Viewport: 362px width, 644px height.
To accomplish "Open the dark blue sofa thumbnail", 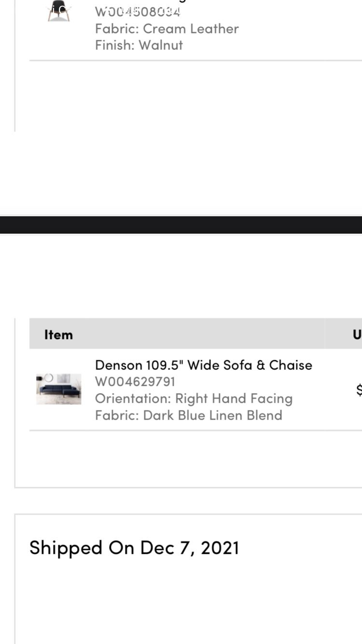I will point(59,389).
